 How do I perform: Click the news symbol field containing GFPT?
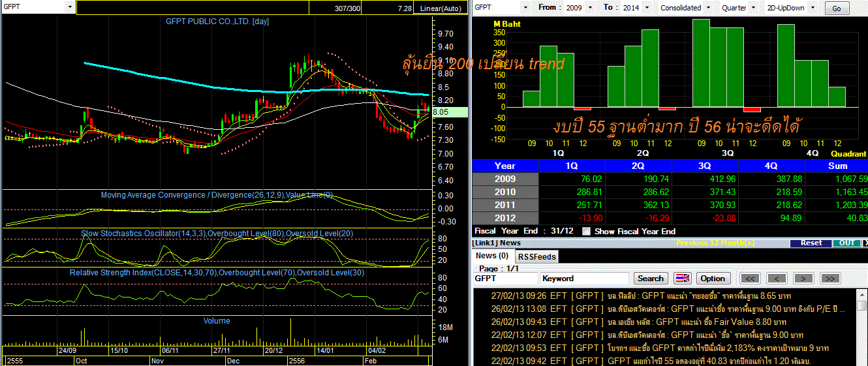505,278
